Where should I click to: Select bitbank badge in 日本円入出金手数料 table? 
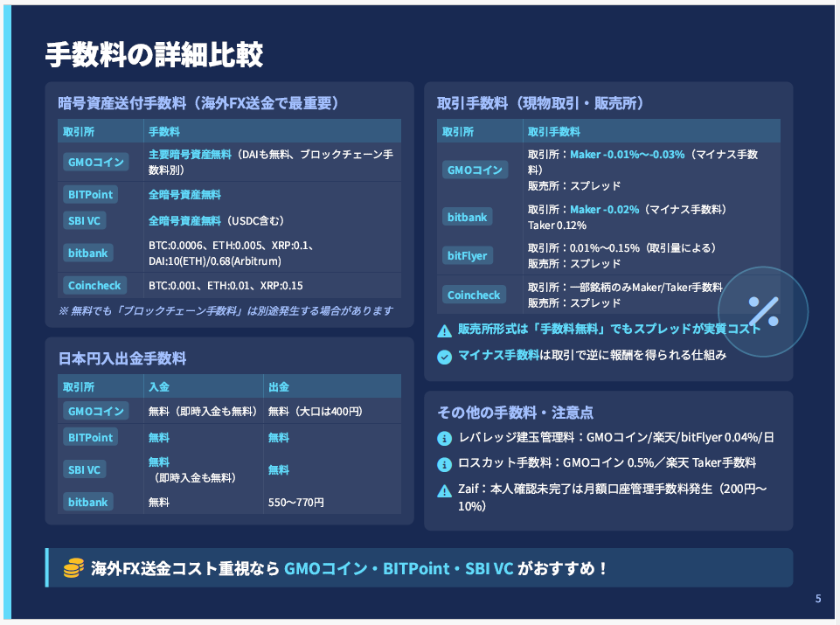(88, 502)
